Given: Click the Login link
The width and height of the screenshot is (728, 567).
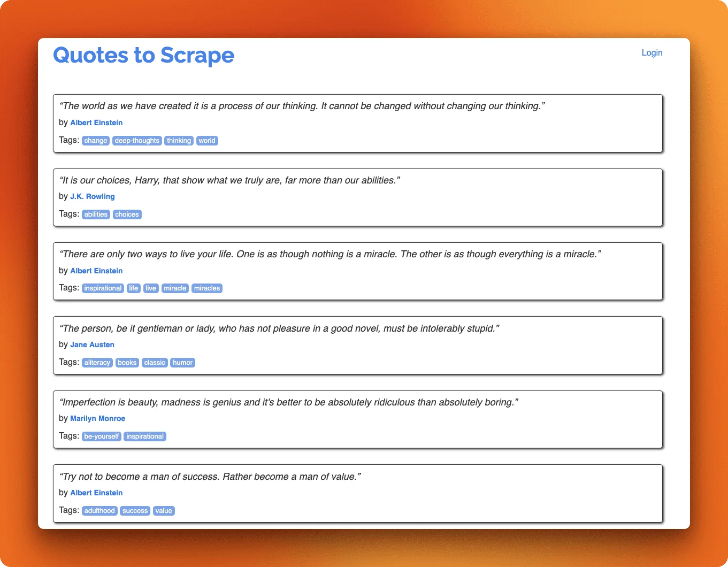Looking at the screenshot, I should click(652, 52).
